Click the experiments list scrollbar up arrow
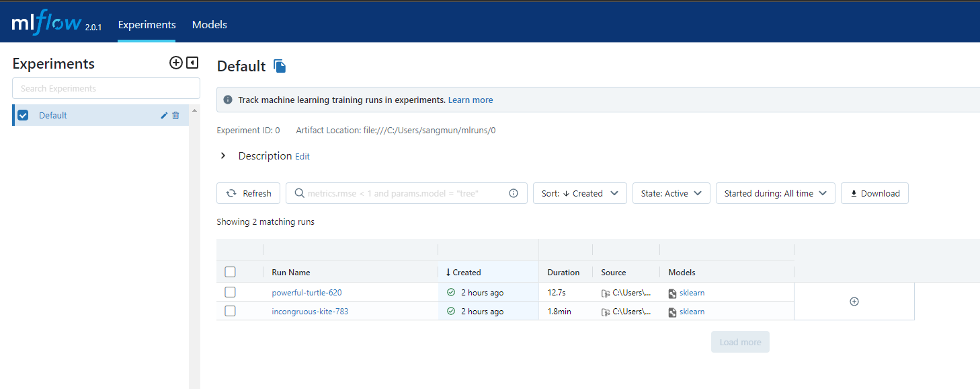980x389 pixels. (x=195, y=110)
